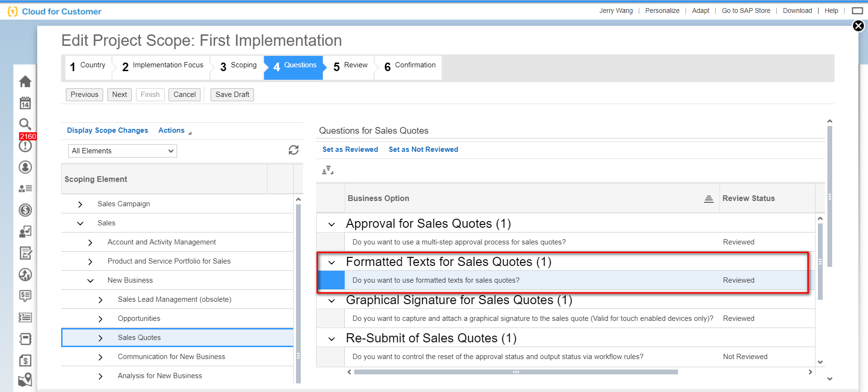The height and width of the screenshot is (392, 868).
Task: Open the Actions menu
Action: 175,130
